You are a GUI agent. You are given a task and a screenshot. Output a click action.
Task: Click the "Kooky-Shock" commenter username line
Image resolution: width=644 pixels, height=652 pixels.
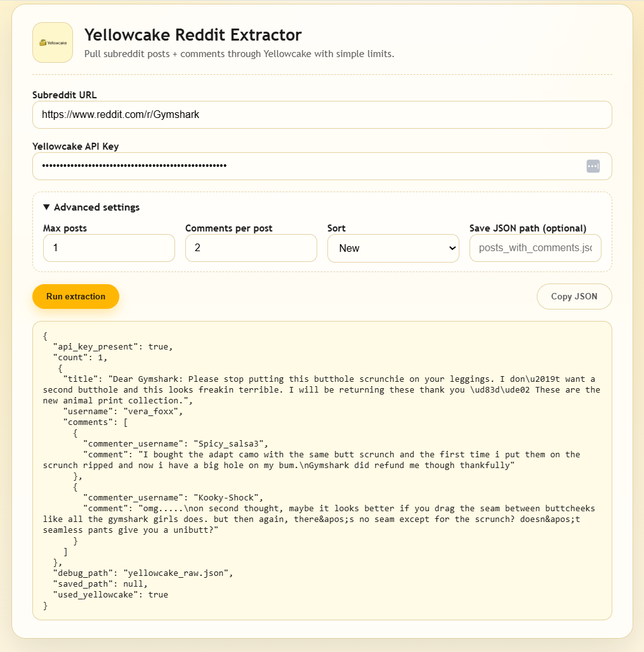(x=173, y=498)
